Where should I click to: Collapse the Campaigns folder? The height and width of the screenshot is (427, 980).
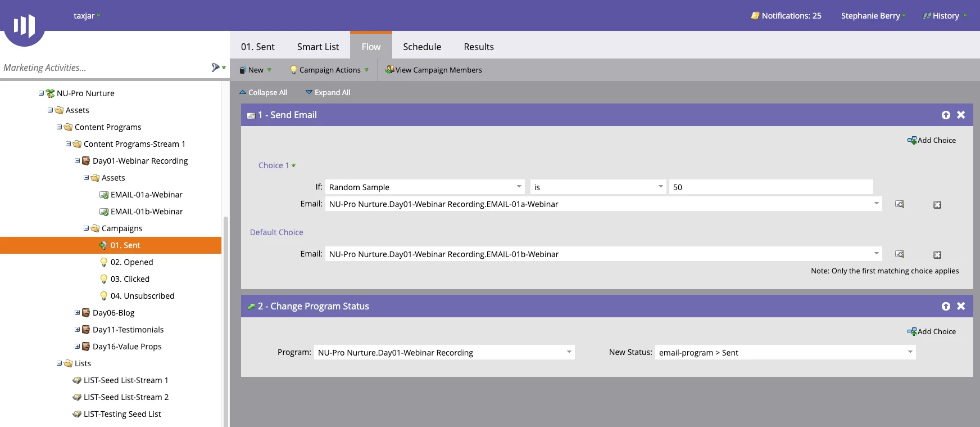[86, 228]
